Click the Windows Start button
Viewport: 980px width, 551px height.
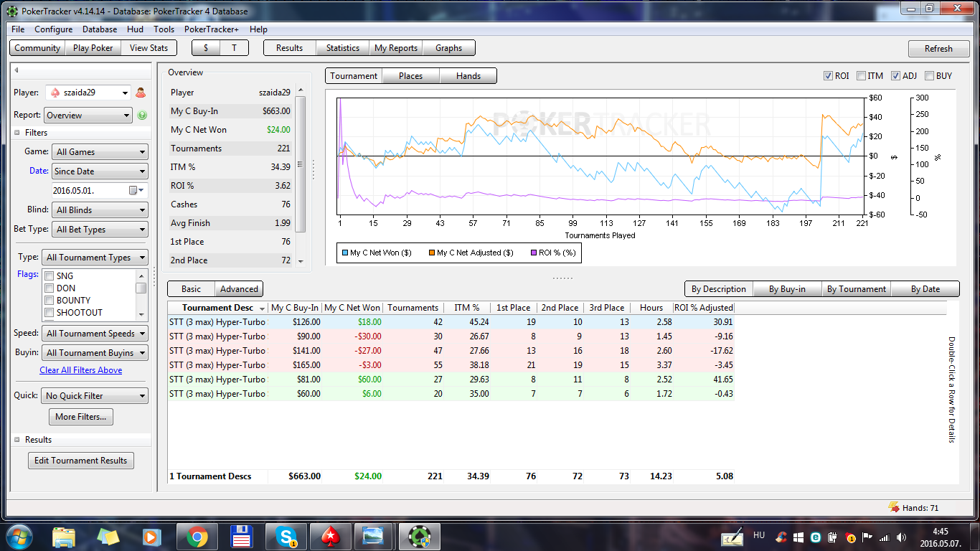(18, 536)
